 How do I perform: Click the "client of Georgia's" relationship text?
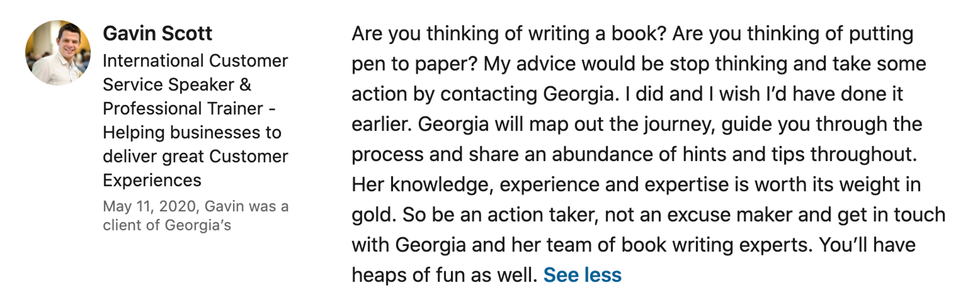coord(167,225)
